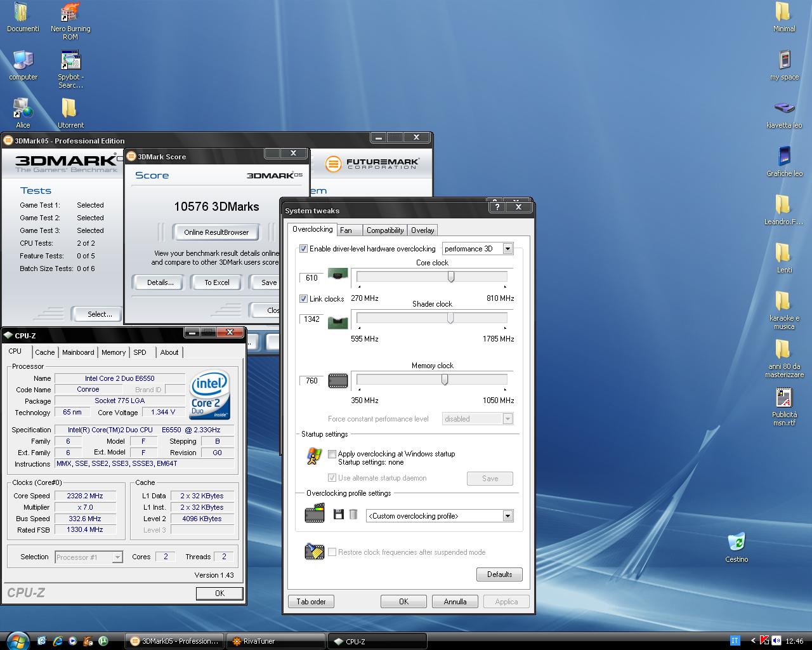Open CPU-Z Memory tab

114,352
